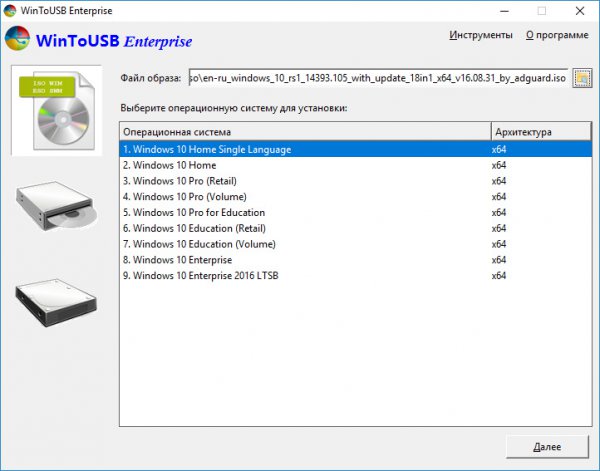Select Windows 10 Enterprise 2016 LTSB
This screenshot has height=471, width=600.
pos(204,276)
